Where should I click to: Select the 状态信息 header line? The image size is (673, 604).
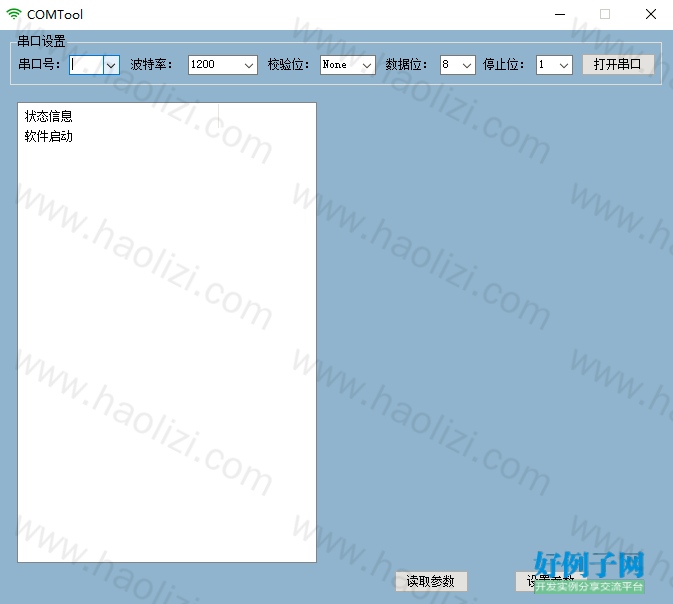49,116
